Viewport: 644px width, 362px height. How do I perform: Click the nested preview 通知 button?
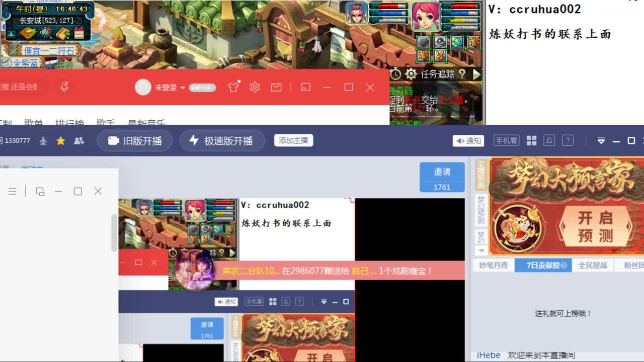(x=226, y=302)
